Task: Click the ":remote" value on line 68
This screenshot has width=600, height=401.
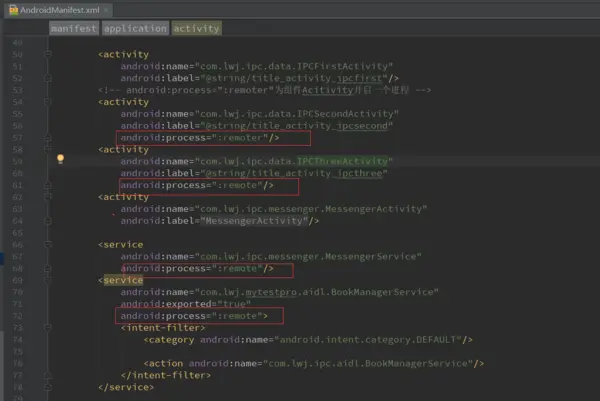Action: pos(237,268)
